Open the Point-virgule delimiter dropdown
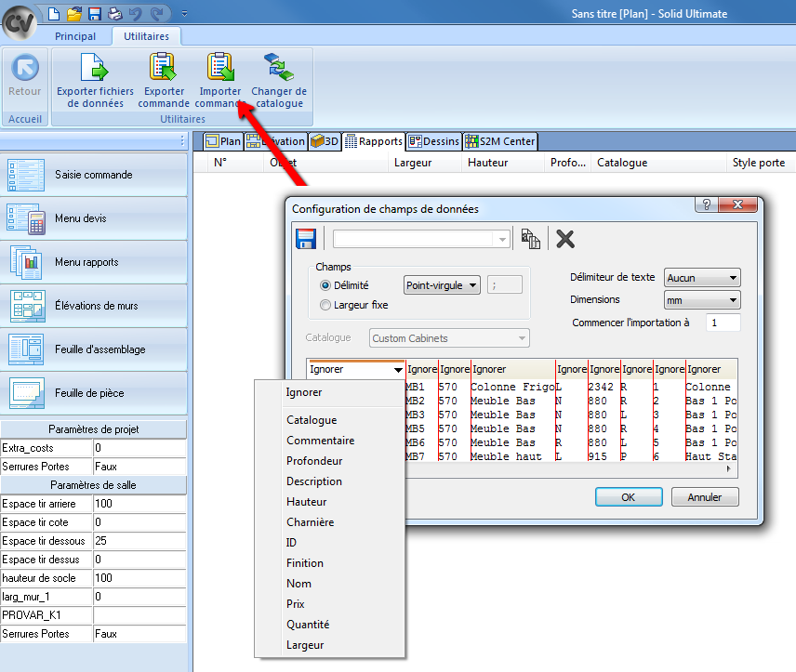This screenshot has height=672, width=796. [442, 285]
